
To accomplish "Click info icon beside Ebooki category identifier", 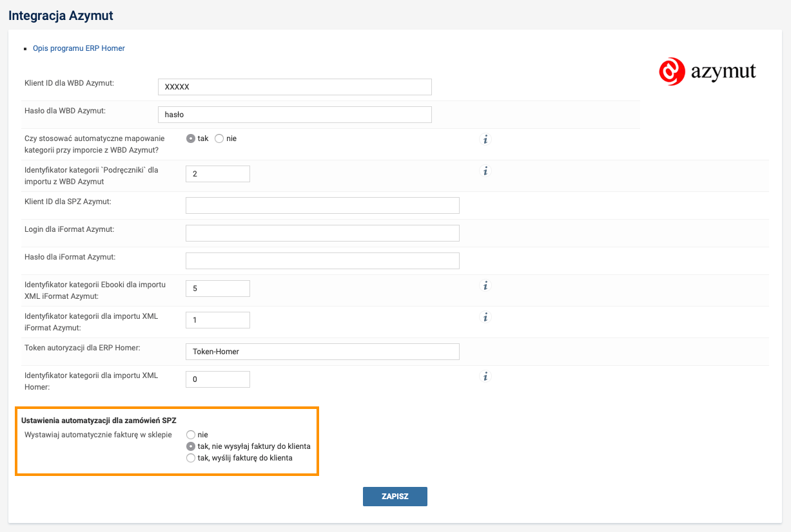I will click(x=485, y=285).
